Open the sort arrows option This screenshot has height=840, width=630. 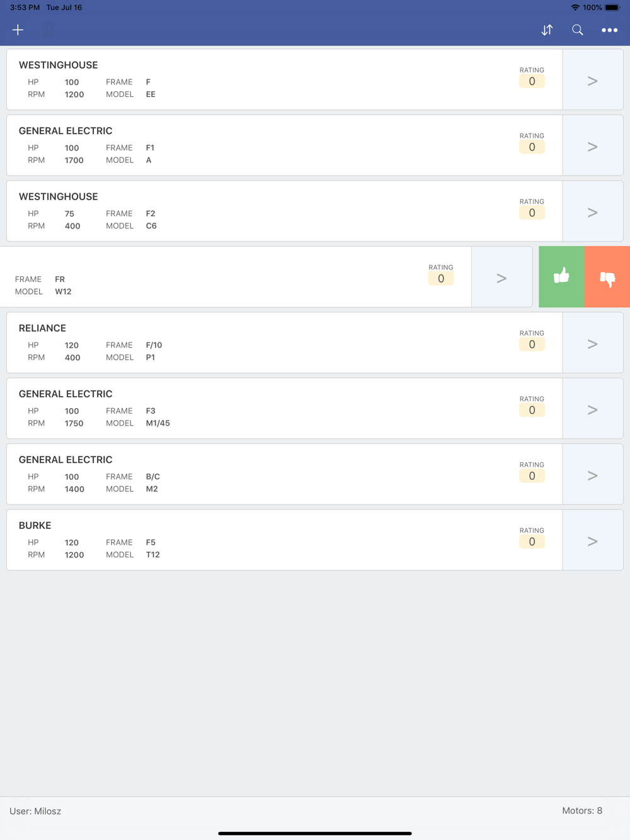(x=547, y=30)
